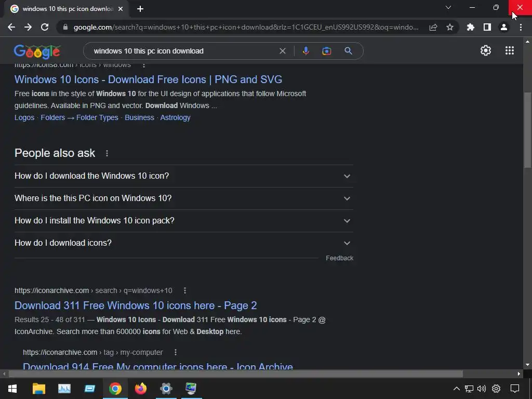Click the scroll down arrow of vertical scrollbar
The image size is (532, 399).
click(x=527, y=365)
